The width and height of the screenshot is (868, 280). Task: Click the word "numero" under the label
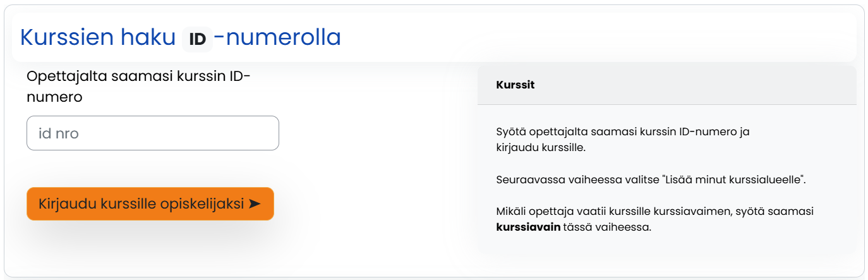pos(55,97)
